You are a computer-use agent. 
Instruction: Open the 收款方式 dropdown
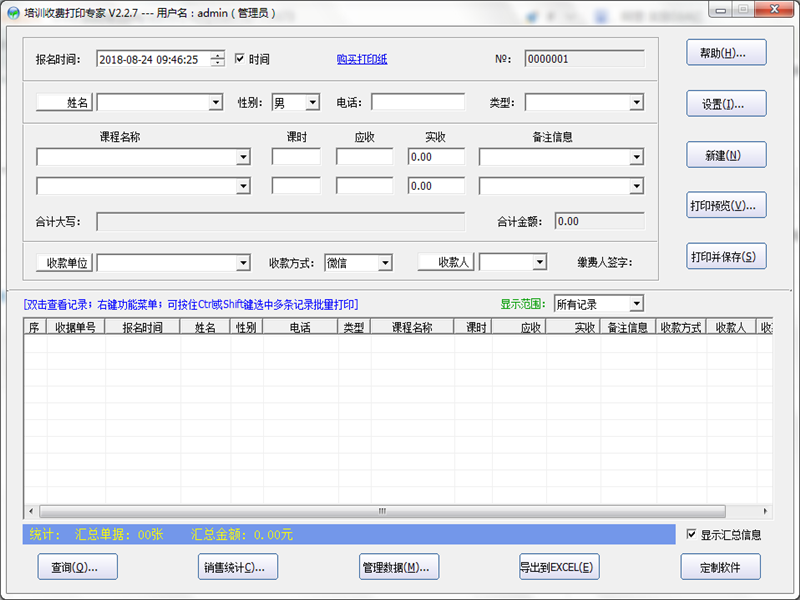pos(385,263)
